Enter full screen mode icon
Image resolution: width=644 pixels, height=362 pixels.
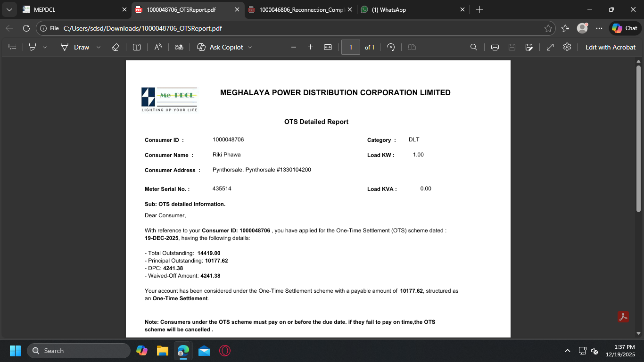[550, 47]
